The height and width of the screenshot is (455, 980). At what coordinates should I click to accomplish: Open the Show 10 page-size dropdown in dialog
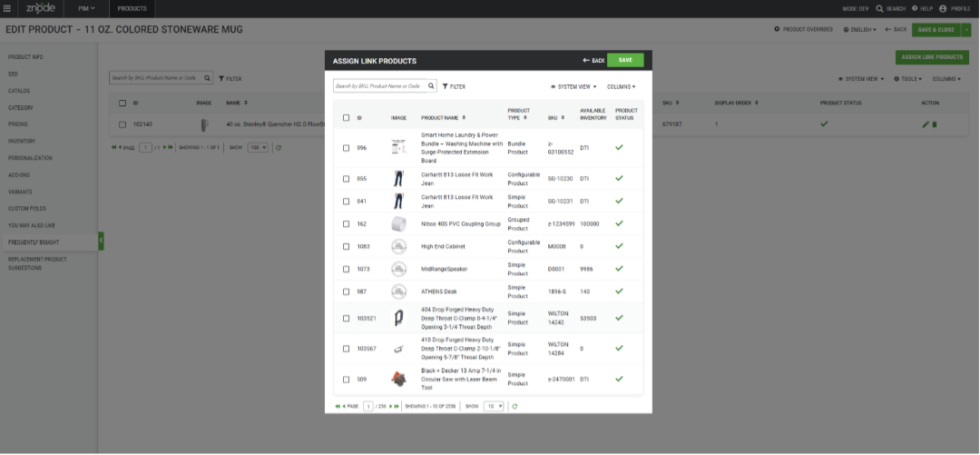point(494,406)
